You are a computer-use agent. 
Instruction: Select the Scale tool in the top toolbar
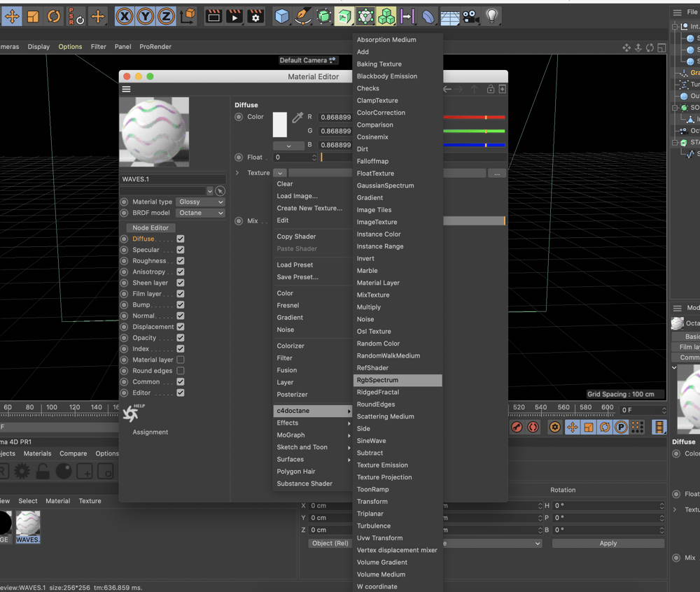[x=33, y=17]
